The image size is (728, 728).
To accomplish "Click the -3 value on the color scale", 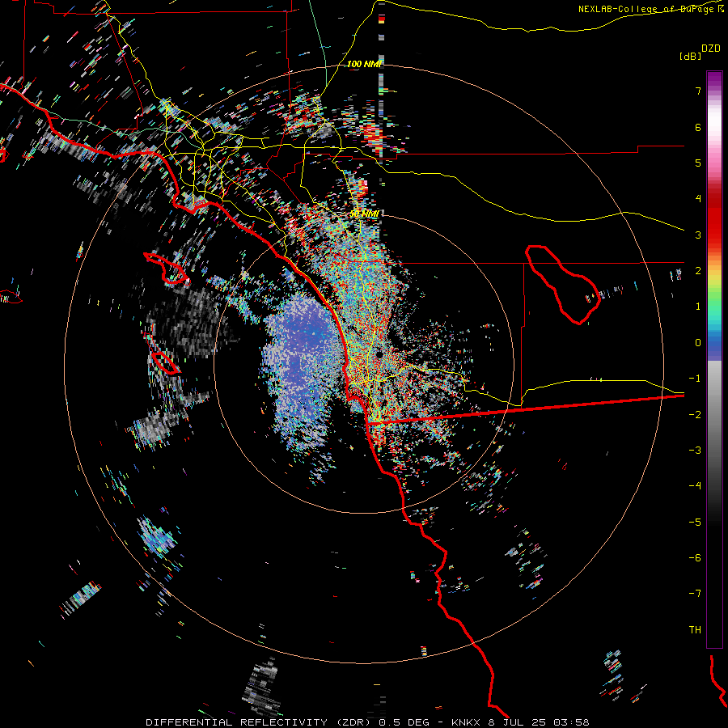I will 695,451.
